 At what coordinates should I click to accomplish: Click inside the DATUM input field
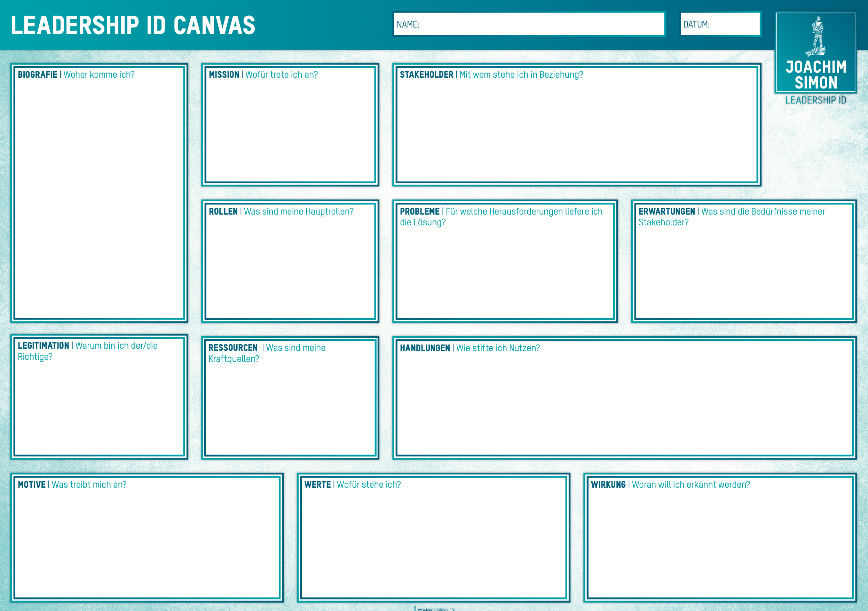click(720, 24)
